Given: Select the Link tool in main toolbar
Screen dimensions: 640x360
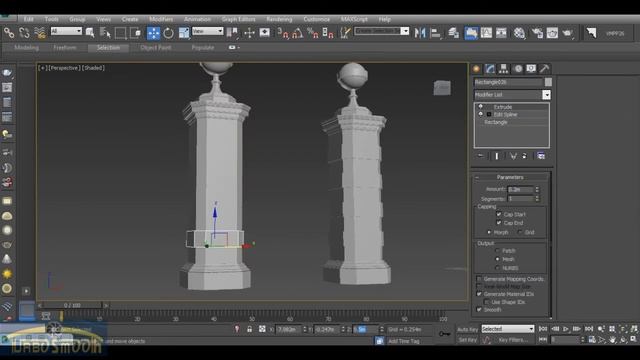Looking at the screenshot, I should click(x=9, y=33).
